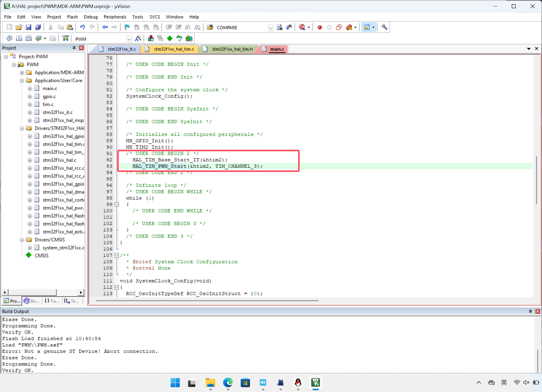Image resolution: width=542 pixels, height=392 pixels.
Task: Download code to flash memory
Action: pyautogui.click(x=65, y=38)
